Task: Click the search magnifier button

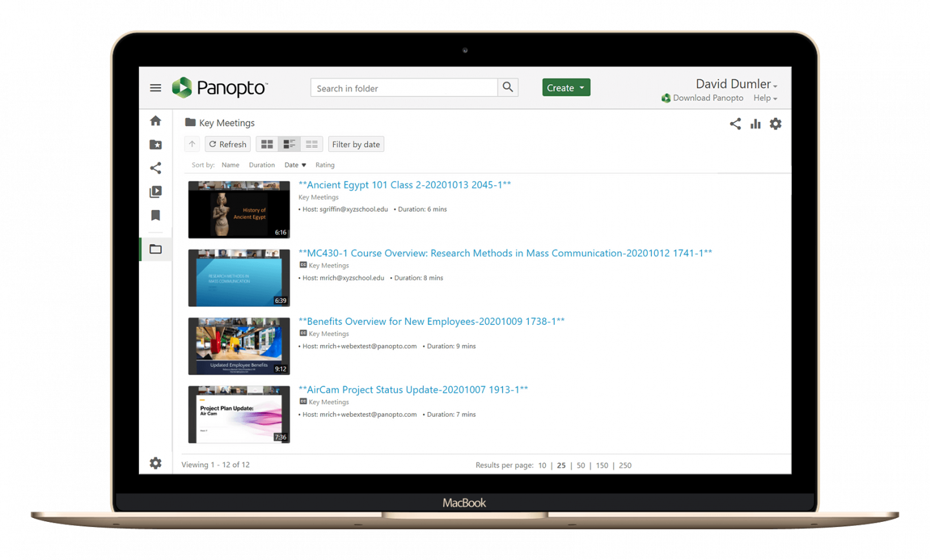Action: (x=508, y=87)
